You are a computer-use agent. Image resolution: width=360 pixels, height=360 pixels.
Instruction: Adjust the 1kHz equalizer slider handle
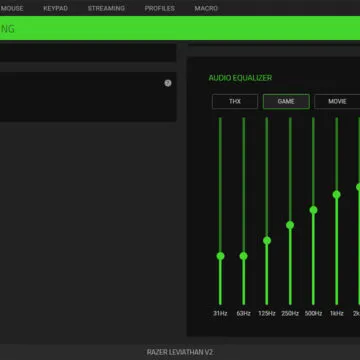[337, 195]
